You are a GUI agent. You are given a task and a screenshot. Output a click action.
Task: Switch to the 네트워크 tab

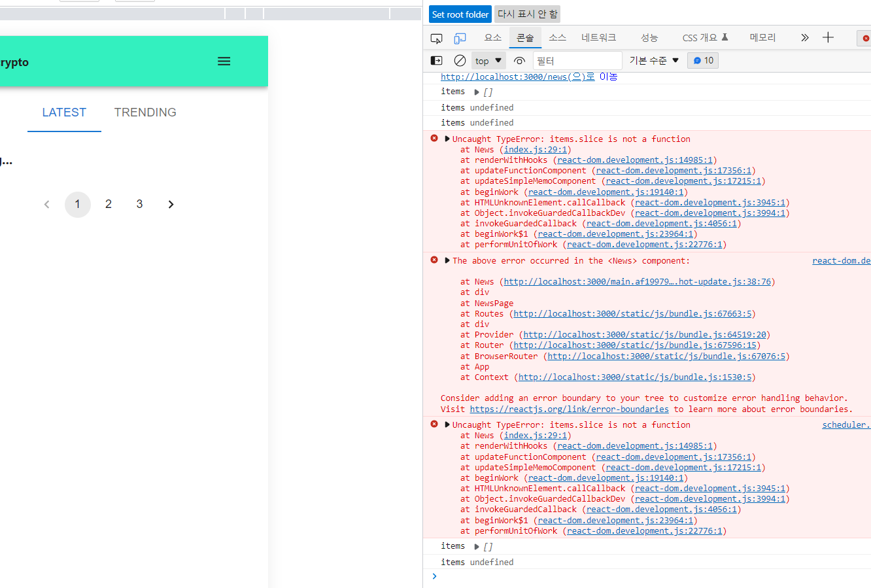click(598, 37)
